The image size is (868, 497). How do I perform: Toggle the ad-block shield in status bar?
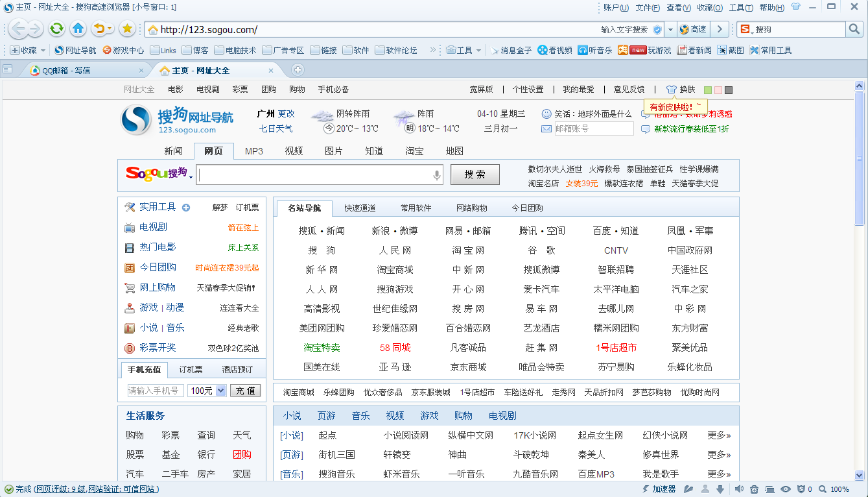coord(801,489)
